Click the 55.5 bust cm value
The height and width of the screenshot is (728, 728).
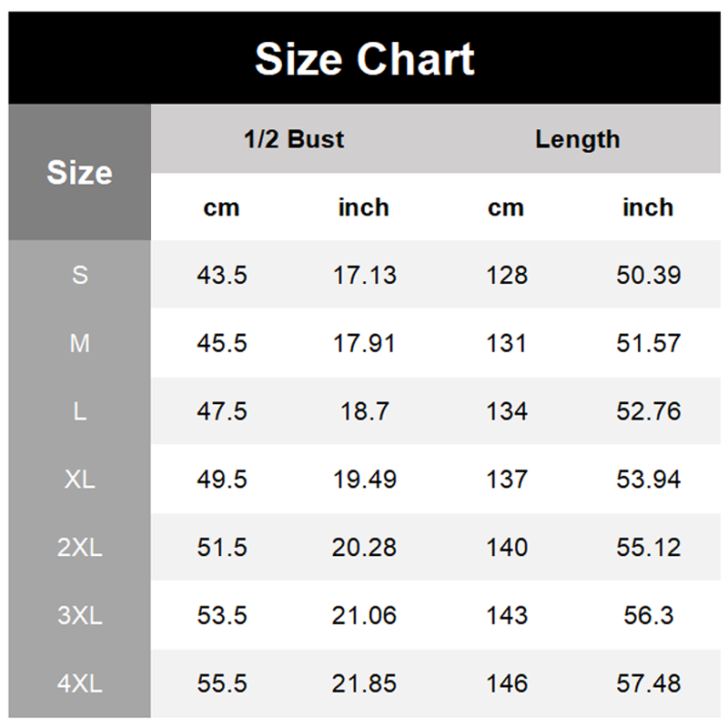point(222,683)
